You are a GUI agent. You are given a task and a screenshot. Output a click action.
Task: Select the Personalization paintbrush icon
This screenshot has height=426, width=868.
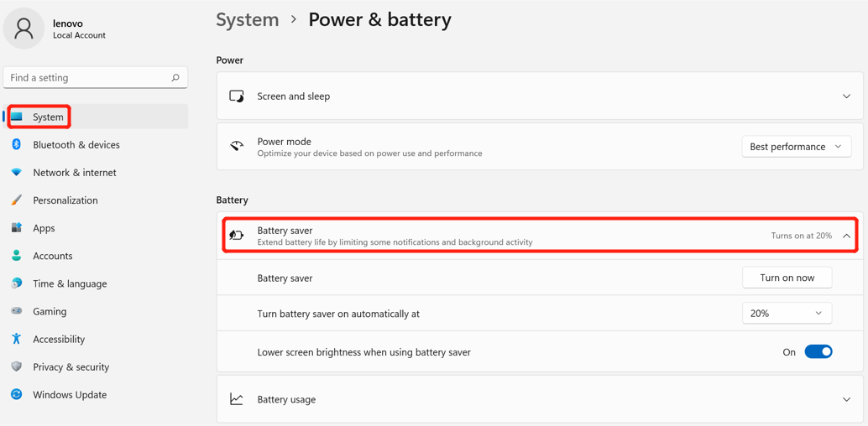(x=17, y=200)
